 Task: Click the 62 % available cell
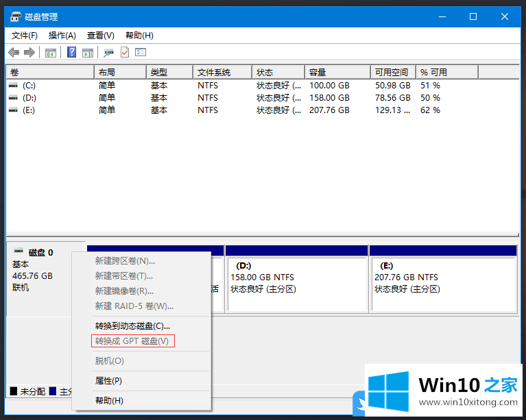pyautogui.click(x=431, y=110)
